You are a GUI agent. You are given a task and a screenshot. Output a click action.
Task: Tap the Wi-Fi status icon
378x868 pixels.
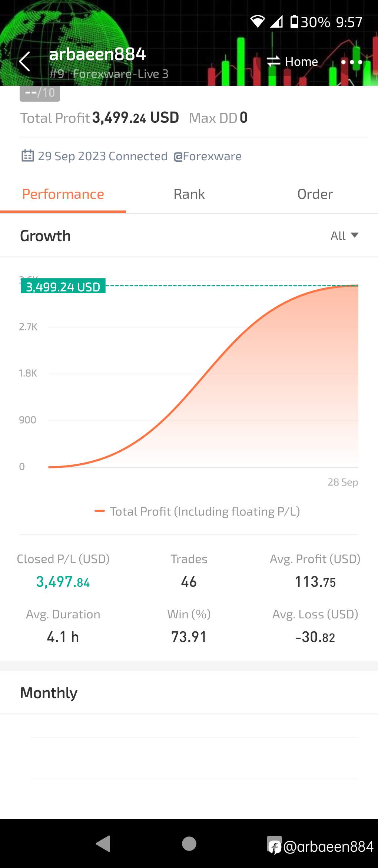[x=258, y=22]
